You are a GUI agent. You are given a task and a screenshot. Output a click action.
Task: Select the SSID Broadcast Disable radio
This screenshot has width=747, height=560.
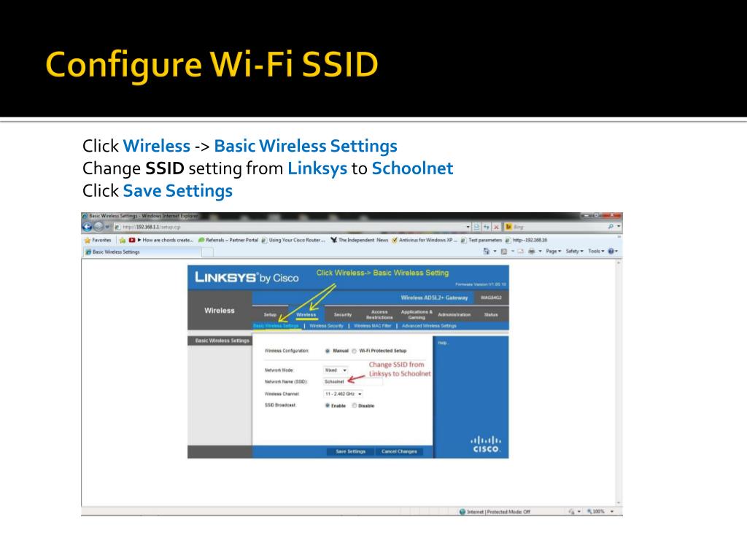(354, 405)
